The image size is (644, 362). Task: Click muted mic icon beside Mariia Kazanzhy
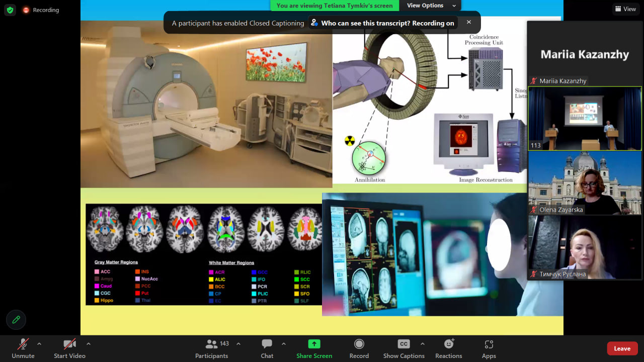click(x=534, y=81)
